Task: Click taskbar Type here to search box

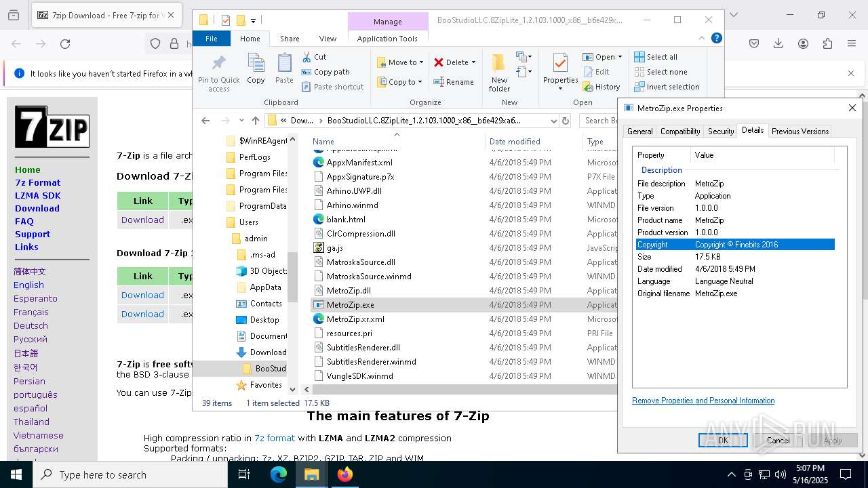Action: (x=130, y=474)
